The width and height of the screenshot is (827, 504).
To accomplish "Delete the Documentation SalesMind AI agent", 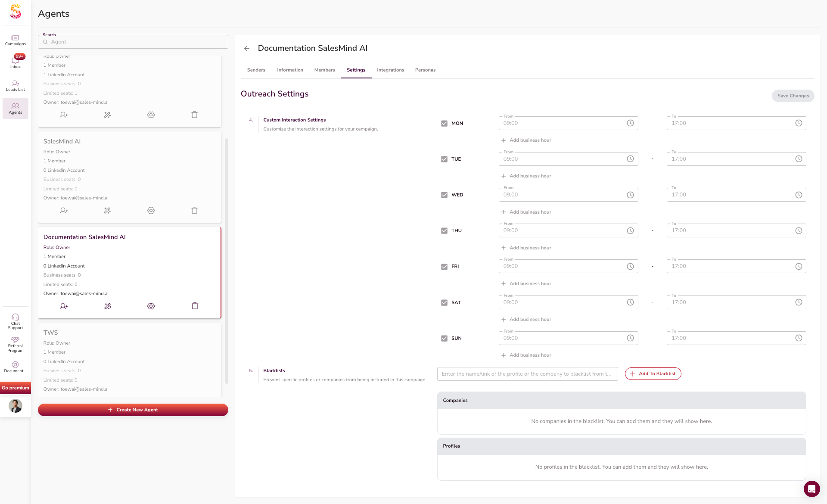I will pos(195,306).
